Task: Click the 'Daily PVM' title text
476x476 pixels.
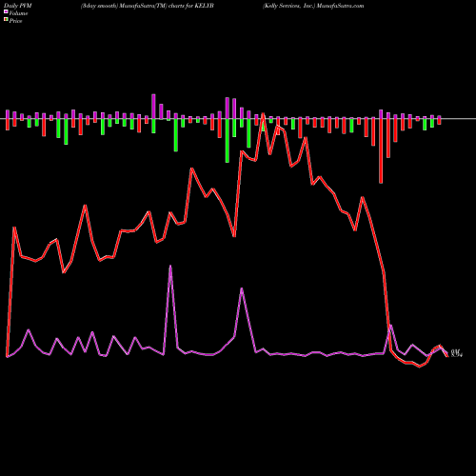Action: [x=18, y=6]
